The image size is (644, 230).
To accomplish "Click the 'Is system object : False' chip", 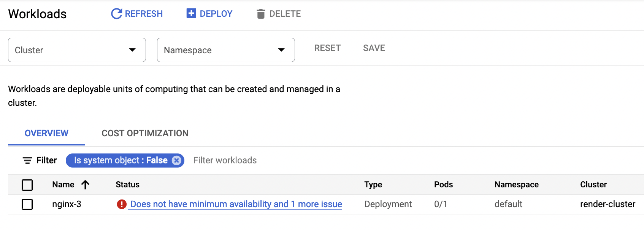I will pos(121,160).
